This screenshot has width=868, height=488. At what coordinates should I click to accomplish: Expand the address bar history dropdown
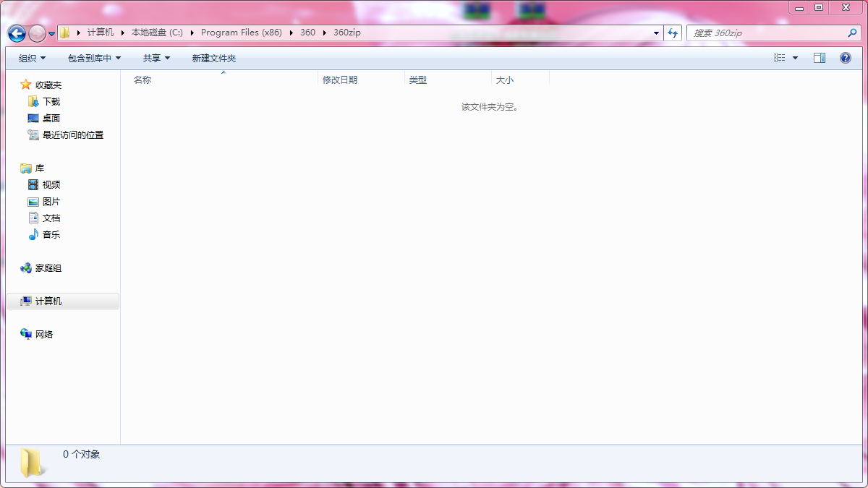point(655,33)
